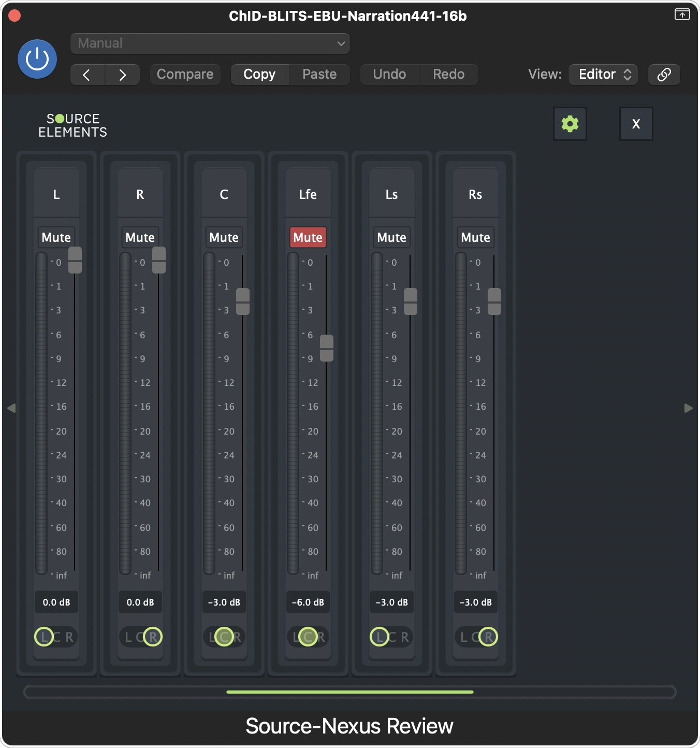Click the L channel name label
This screenshot has width=700, height=748.
tap(56, 194)
